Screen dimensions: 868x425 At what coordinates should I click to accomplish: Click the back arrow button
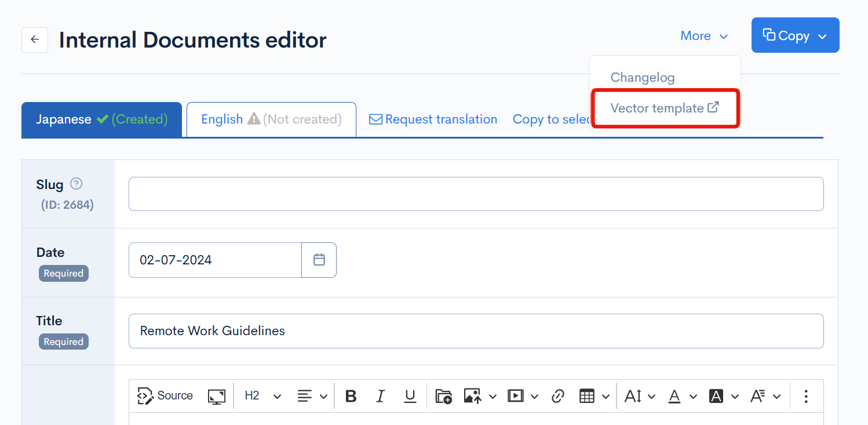click(35, 40)
